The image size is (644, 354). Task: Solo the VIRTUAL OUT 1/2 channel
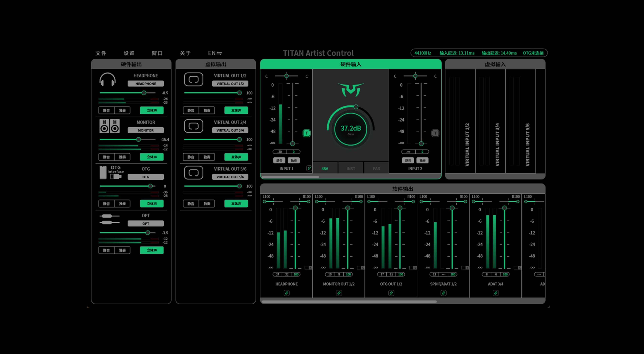point(207,110)
